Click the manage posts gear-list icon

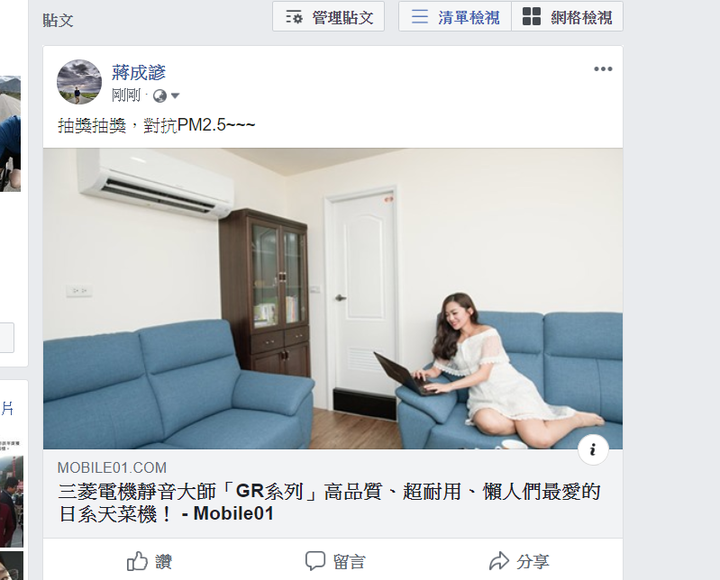pos(294,17)
